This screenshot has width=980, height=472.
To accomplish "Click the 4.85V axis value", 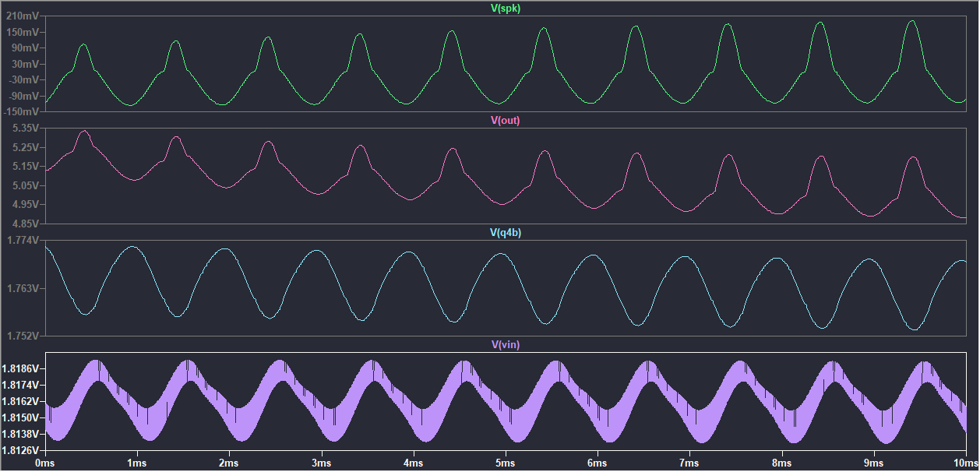I will click(27, 224).
